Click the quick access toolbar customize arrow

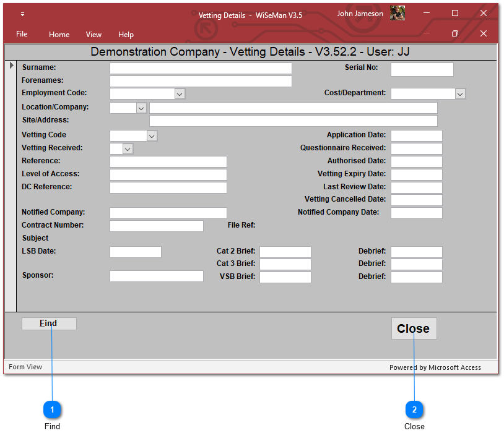coord(23,14)
